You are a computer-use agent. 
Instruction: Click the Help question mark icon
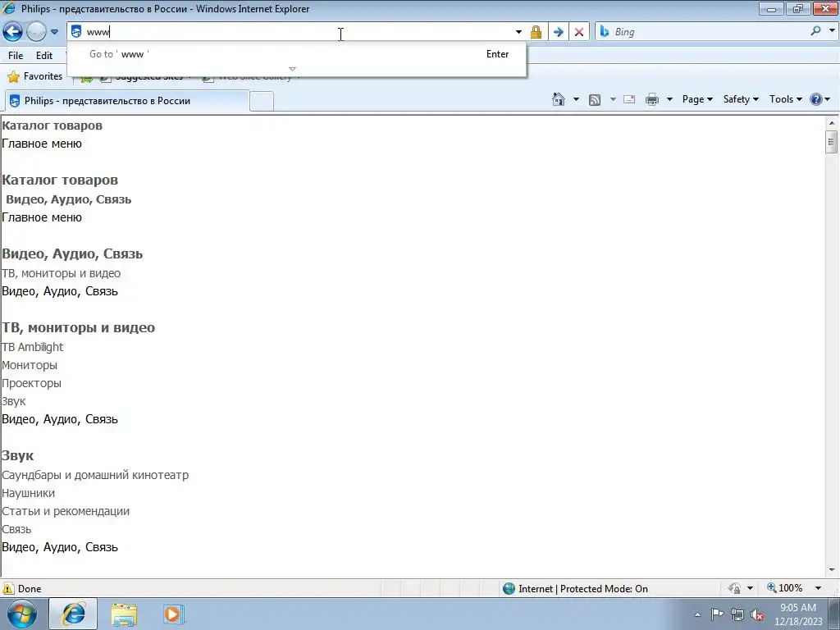click(x=815, y=99)
